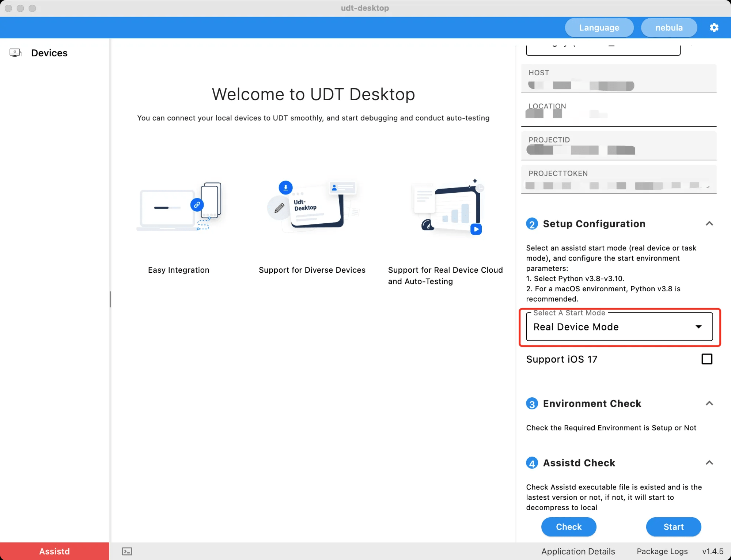Viewport: 731px width, 560px height.
Task: Open the Select A Start Mode dropdown
Action: 619,327
